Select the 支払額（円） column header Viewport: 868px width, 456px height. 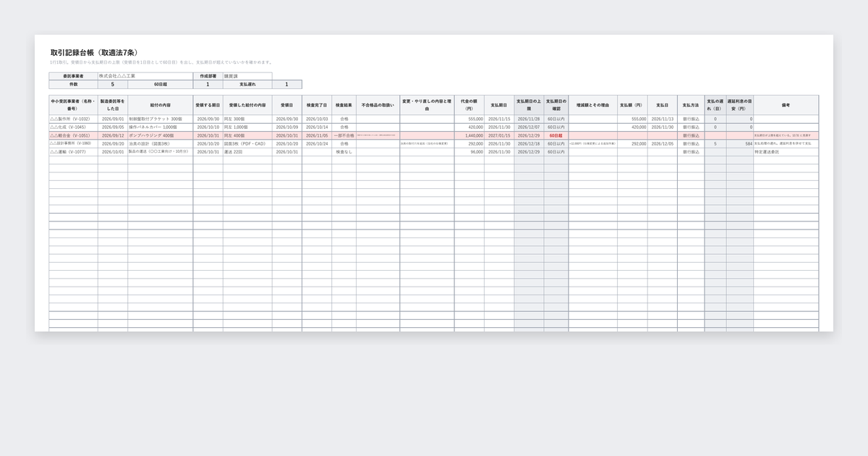(x=632, y=105)
